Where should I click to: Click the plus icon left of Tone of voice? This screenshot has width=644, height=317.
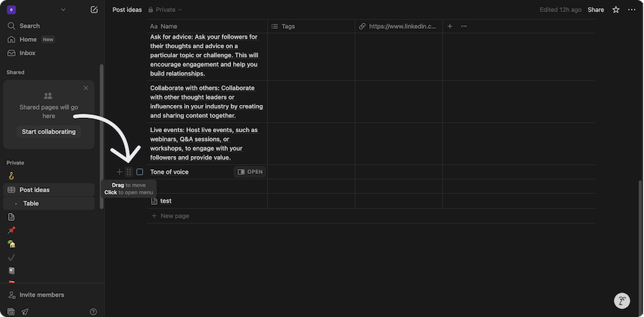[119, 172]
